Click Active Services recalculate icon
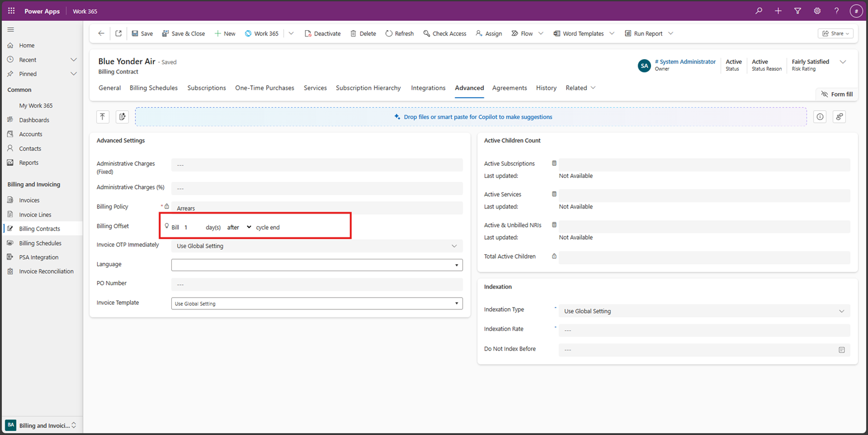The image size is (868, 435). pyautogui.click(x=554, y=194)
